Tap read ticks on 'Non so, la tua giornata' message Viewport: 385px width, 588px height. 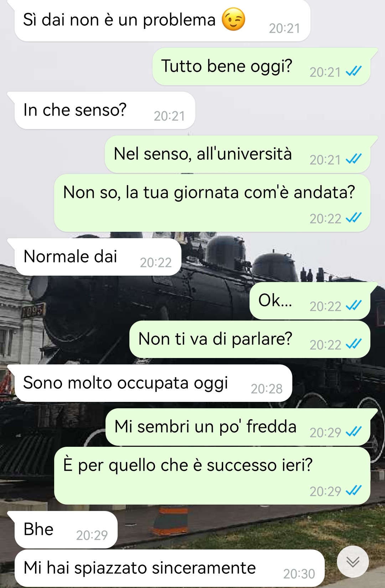[x=354, y=218]
